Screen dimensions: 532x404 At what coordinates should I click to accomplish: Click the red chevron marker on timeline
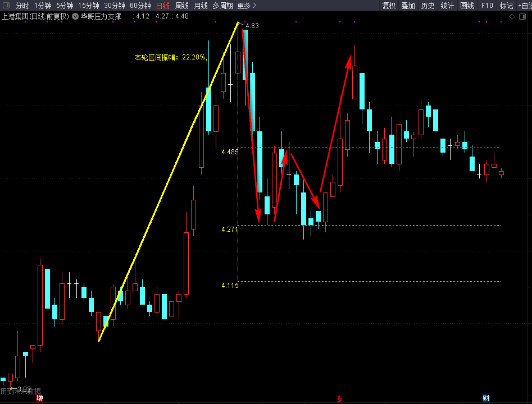point(339,399)
